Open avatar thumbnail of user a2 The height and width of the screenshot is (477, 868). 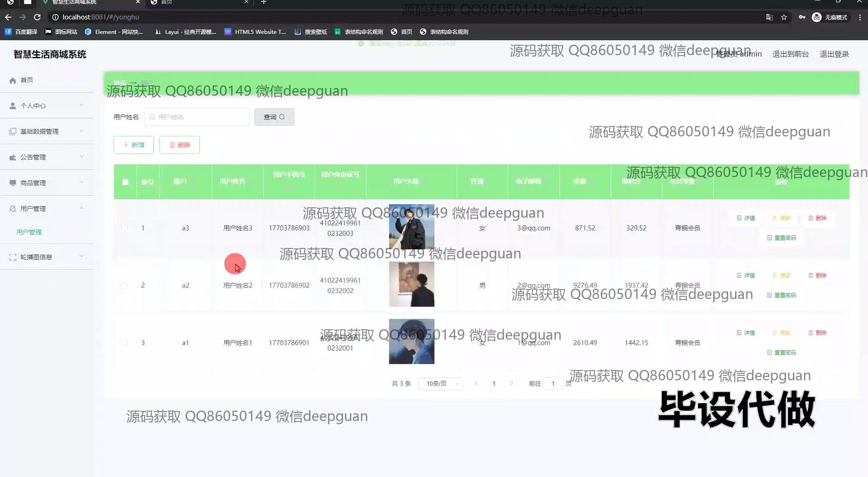pyautogui.click(x=411, y=284)
